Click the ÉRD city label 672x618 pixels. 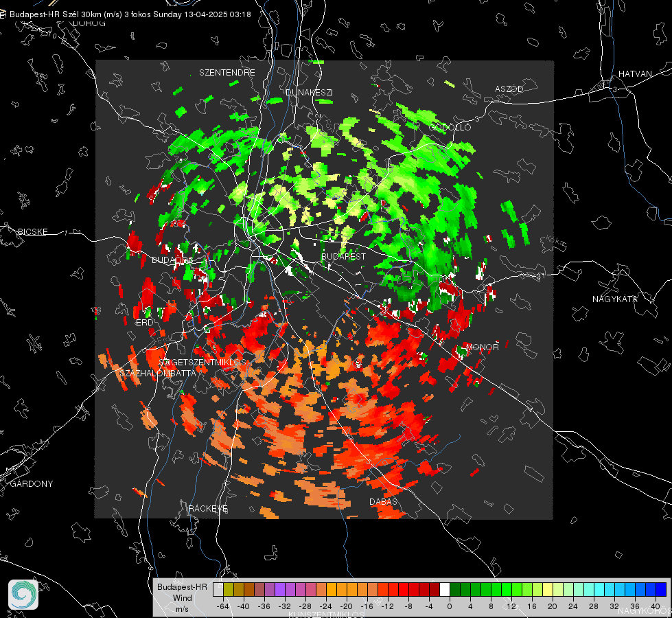coord(144,323)
